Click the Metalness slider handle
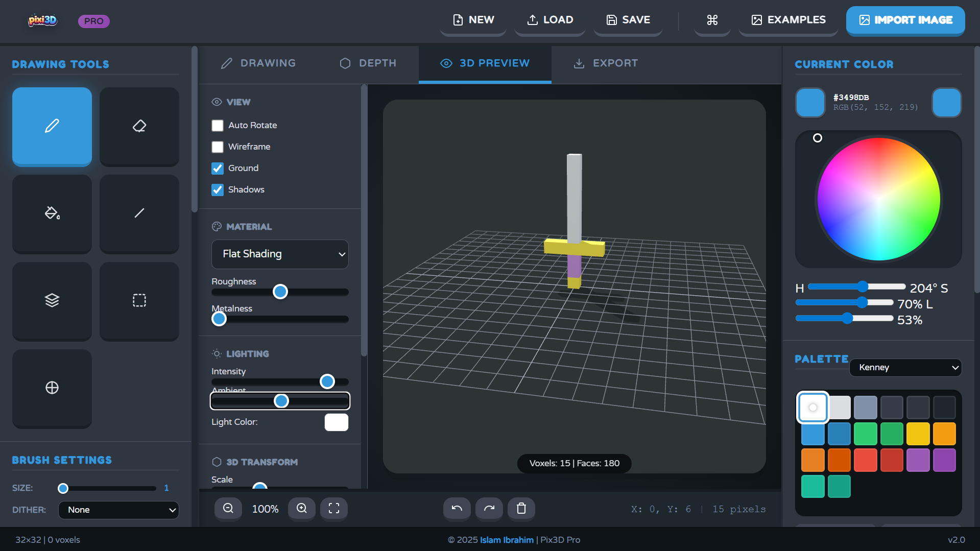 [x=219, y=319]
